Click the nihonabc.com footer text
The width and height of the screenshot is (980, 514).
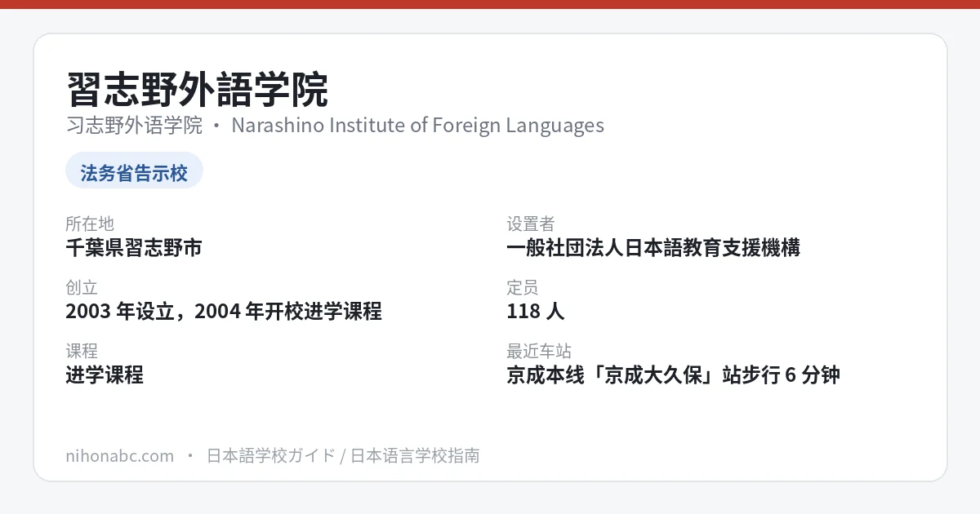[120, 455]
